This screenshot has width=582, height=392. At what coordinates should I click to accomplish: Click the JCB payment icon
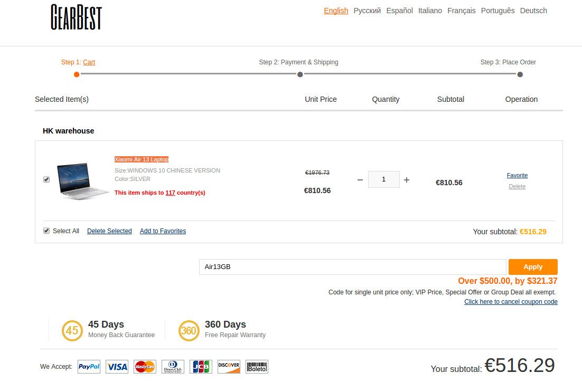(x=201, y=366)
